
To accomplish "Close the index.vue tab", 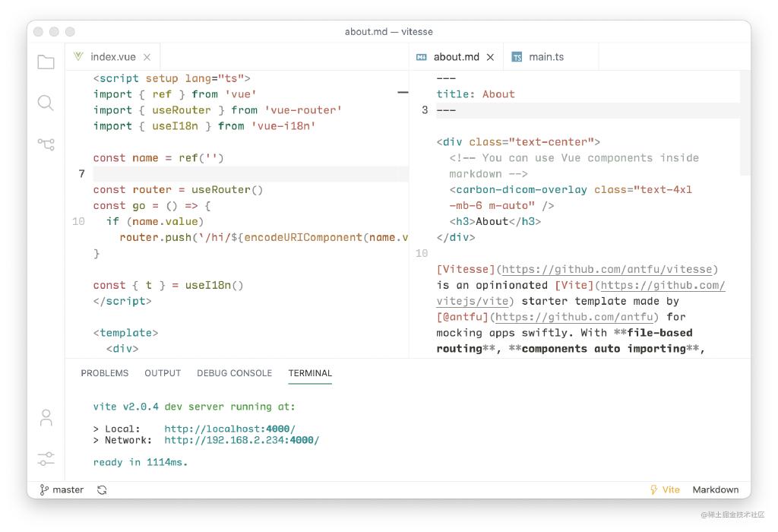I will pos(147,58).
